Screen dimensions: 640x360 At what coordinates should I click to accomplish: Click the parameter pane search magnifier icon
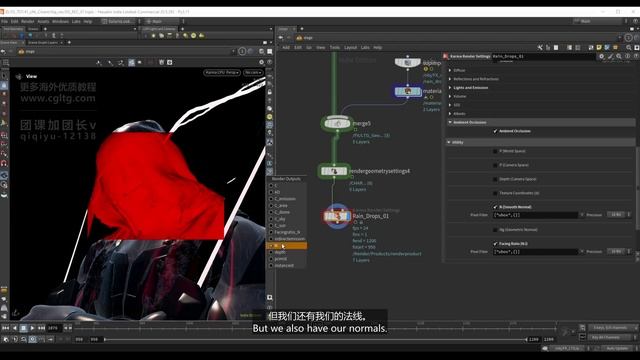619,56
